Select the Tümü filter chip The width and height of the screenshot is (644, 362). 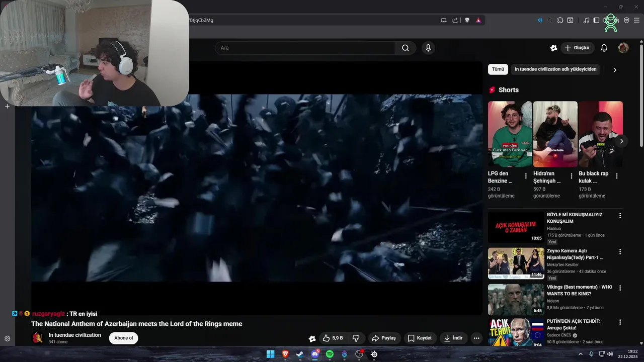[498, 69]
